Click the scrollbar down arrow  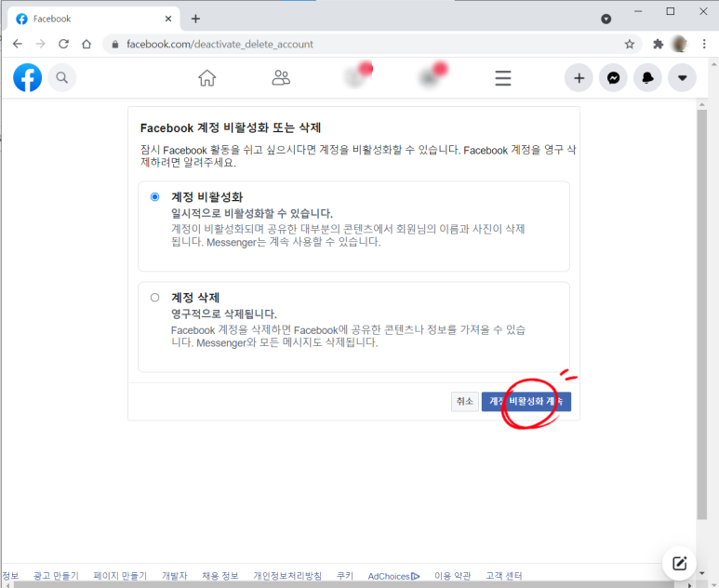(702, 573)
